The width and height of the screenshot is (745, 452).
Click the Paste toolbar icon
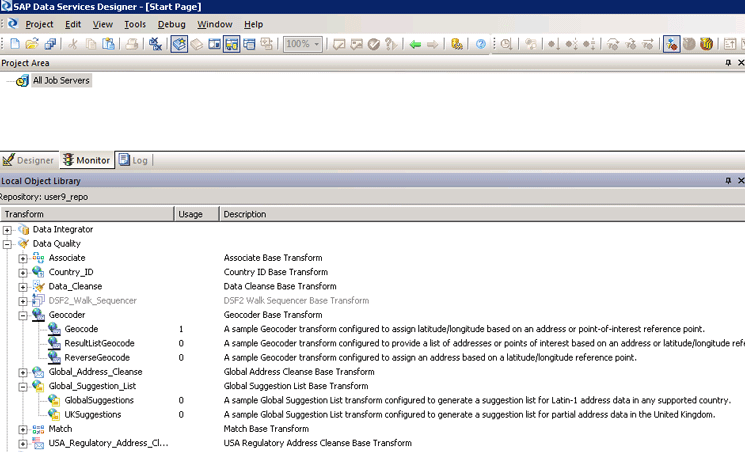(108, 44)
